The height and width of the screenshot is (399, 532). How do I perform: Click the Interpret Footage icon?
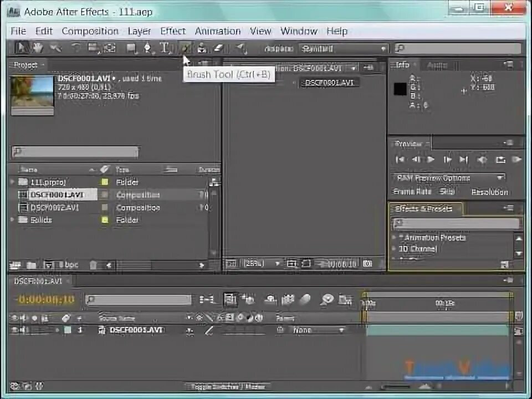point(14,265)
